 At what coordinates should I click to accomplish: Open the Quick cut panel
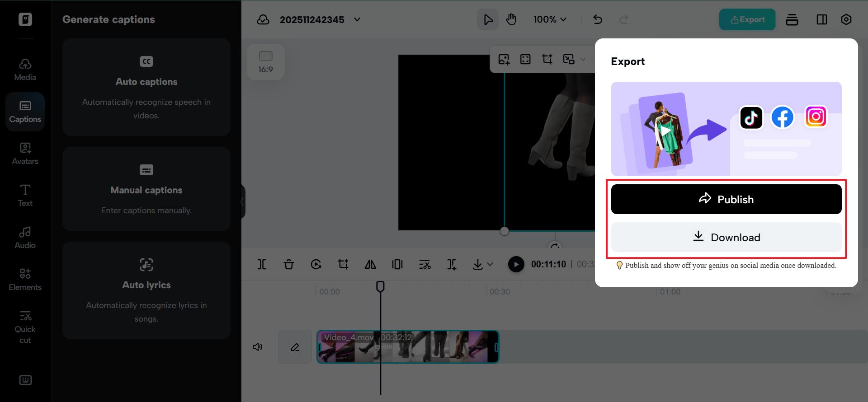pos(25,327)
